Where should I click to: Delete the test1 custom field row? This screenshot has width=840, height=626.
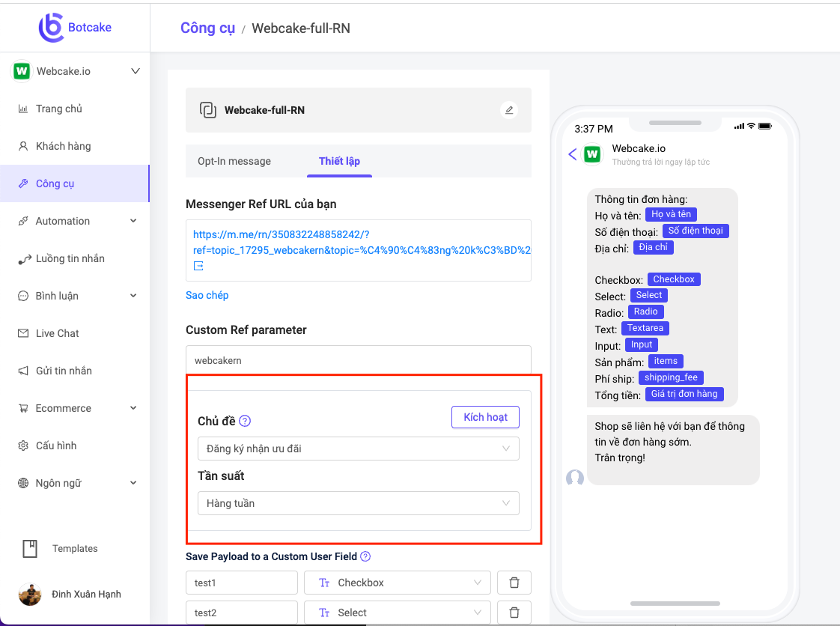[x=514, y=583]
